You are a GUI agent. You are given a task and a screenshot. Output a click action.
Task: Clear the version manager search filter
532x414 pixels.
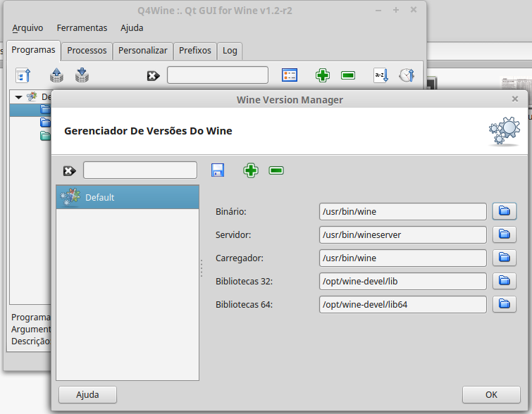(70, 171)
